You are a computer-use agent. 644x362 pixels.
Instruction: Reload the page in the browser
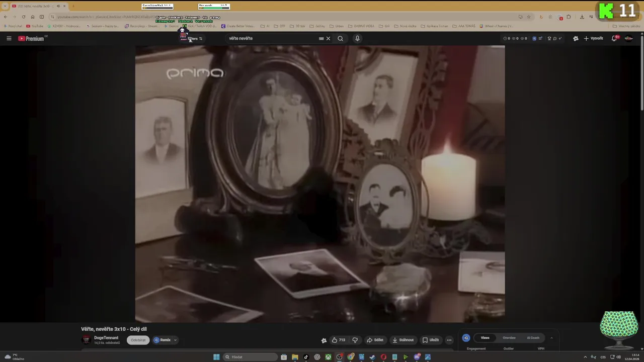coord(24,17)
